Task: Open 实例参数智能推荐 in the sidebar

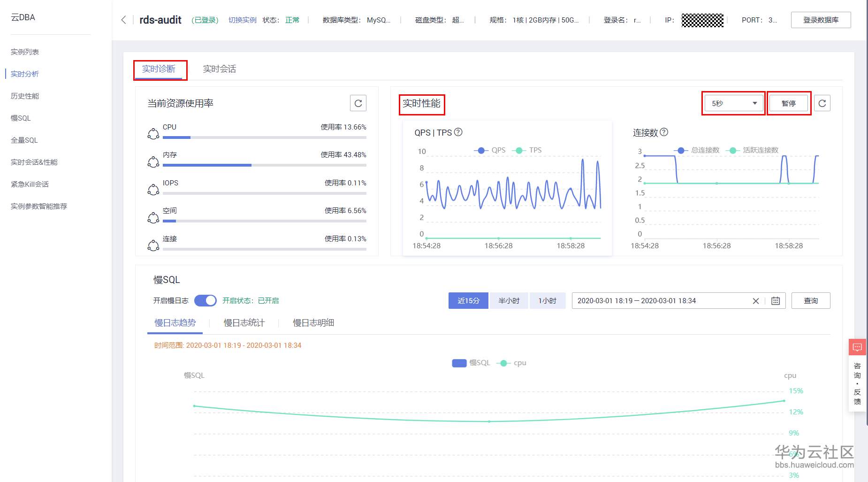Action: [x=39, y=206]
